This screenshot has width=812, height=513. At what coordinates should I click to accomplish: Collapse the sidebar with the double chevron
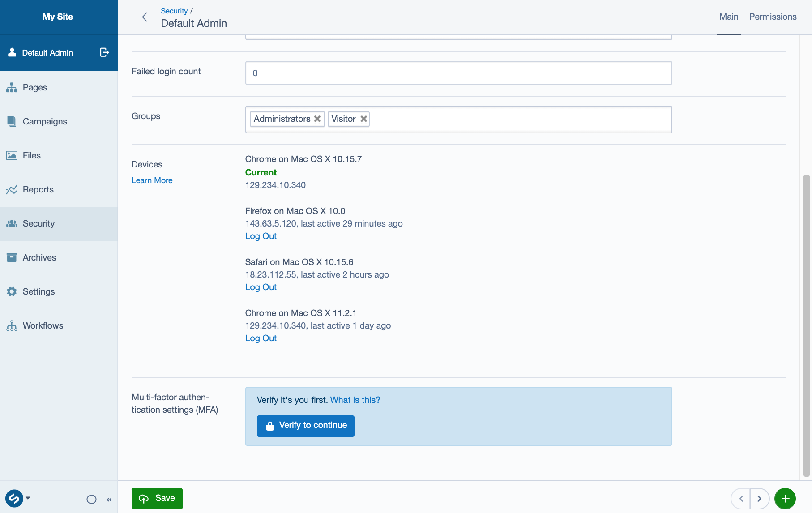[110, 499]
